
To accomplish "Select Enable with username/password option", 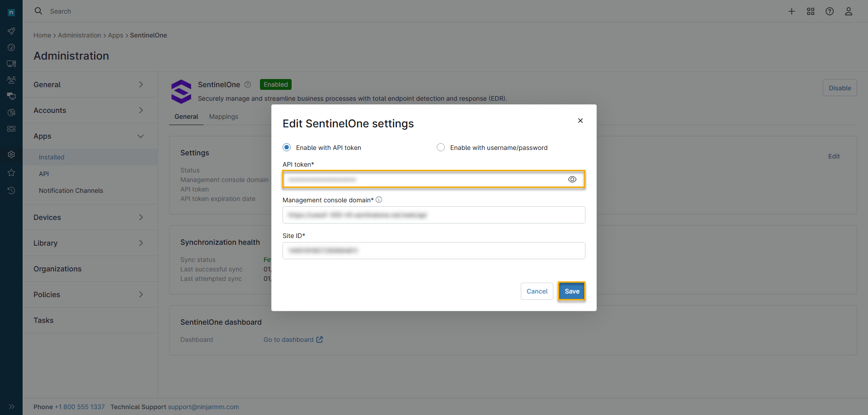I will coord(441,147).
